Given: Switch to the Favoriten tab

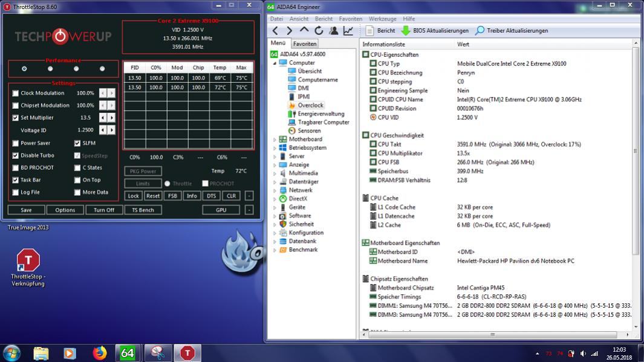Looking at the screenshot, I should [305, 44].
